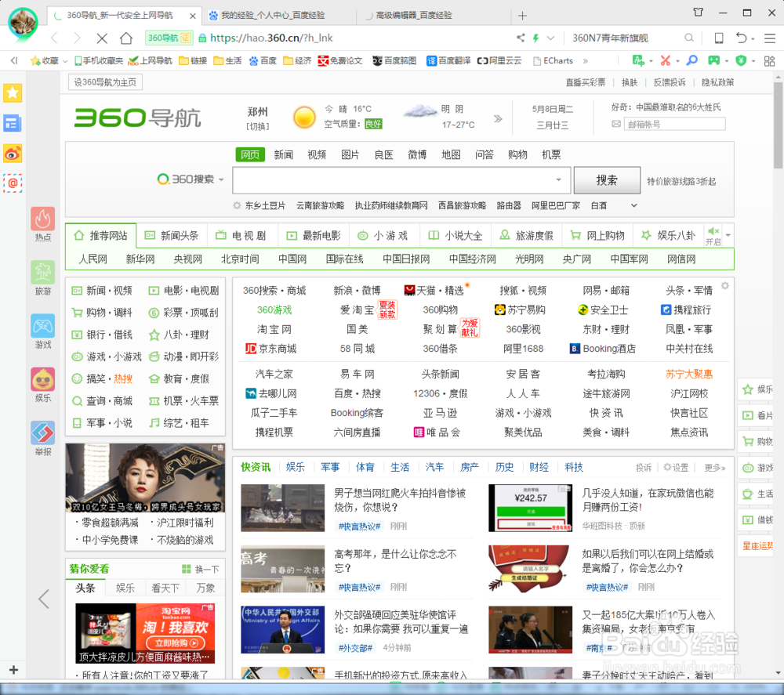784x695 pixels.
Task: Open the browser main menu icon
Action: point(770,38)
